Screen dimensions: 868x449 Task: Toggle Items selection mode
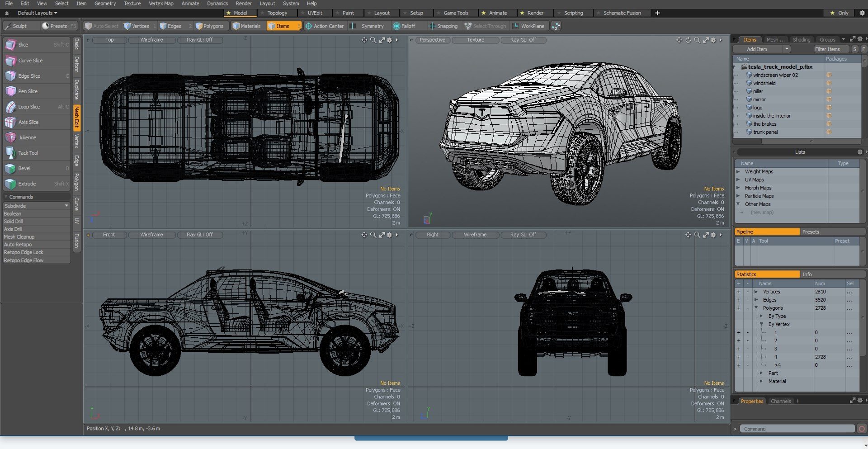283,26
